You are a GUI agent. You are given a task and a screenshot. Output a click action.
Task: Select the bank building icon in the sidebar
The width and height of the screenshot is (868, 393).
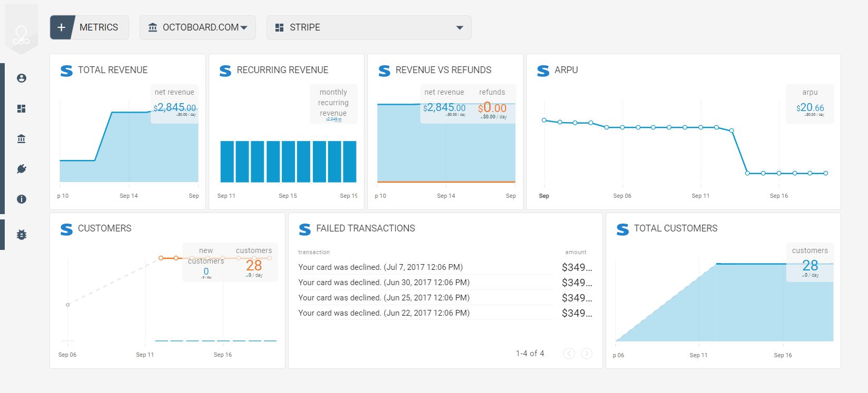pos(22,139)
